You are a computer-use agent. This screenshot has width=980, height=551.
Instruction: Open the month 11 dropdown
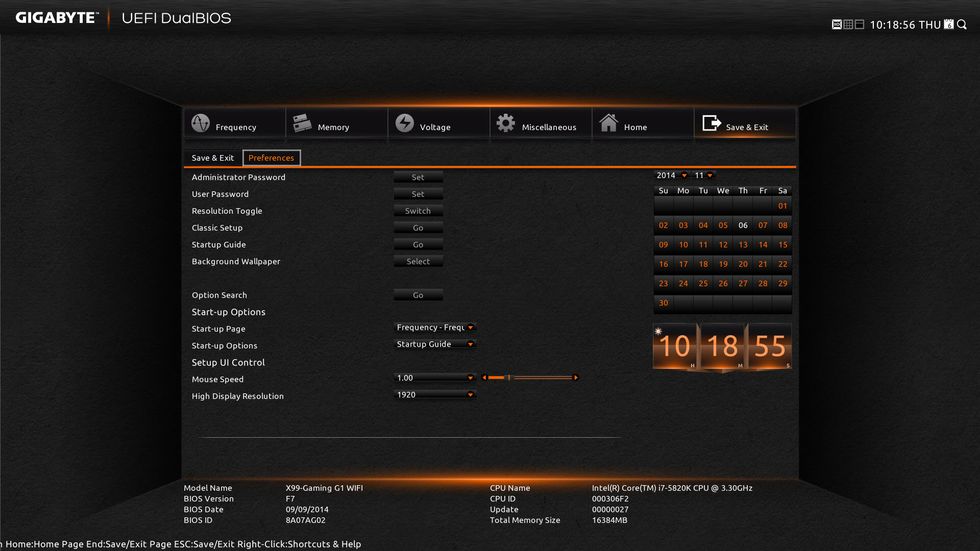pos(703,175)
